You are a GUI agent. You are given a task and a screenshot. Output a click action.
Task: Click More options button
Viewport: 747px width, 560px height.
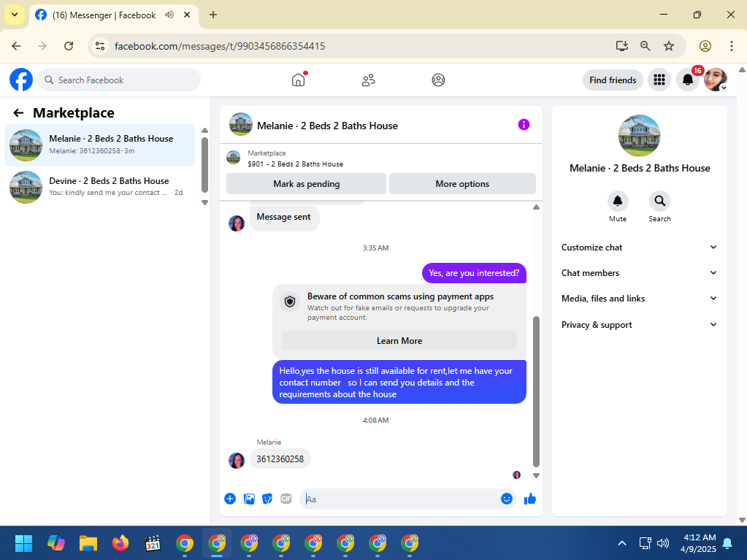(x=462, y=184)
